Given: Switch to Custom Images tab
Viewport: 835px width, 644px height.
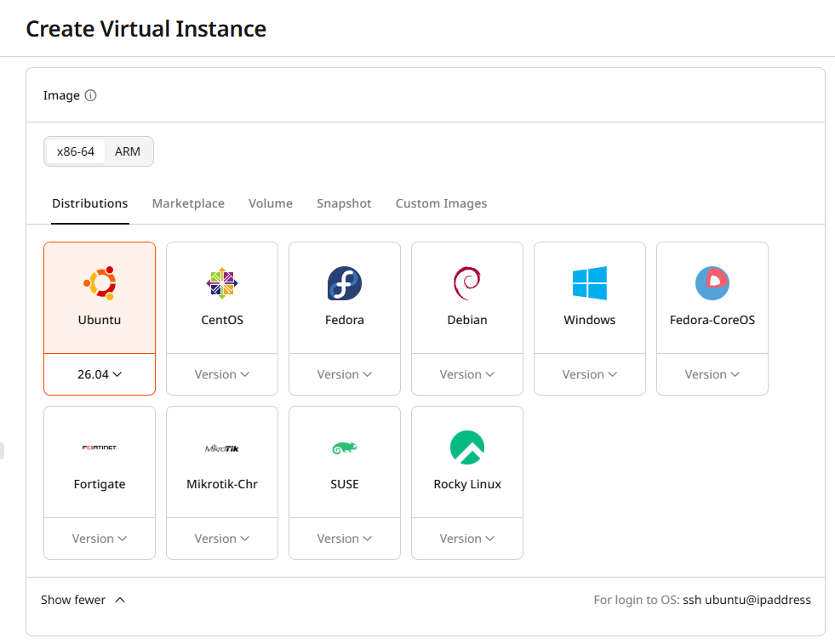Looking at the screenshot, I should (441, 203).
